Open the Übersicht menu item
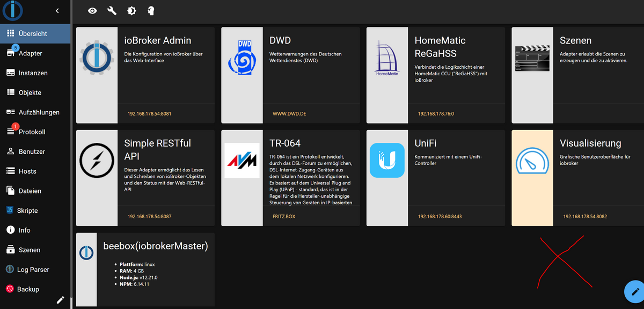Image resolution: width=644 pixels, height=309 pixels. [x=35, y=33]
